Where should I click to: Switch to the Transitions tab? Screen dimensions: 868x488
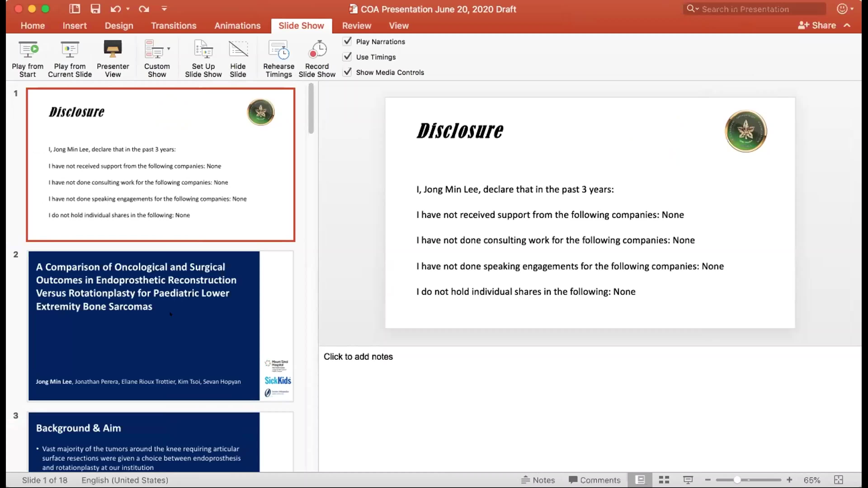coord(174,26)
